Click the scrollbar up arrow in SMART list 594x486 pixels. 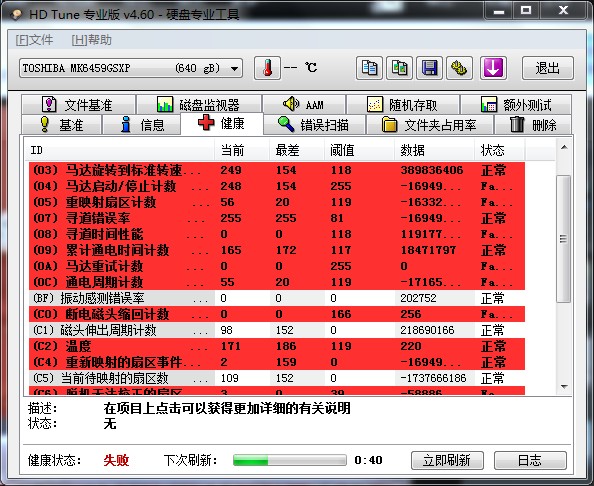(x=564, y=147)
